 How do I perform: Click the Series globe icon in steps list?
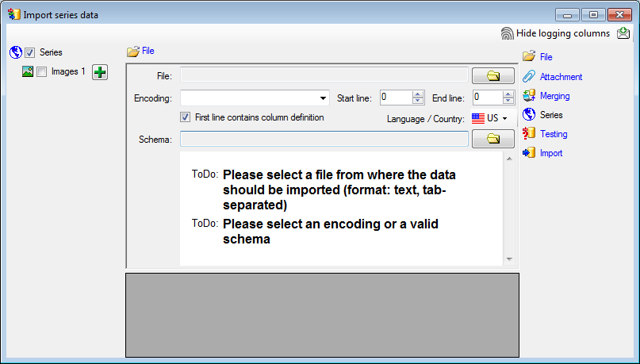tap(529, 115)
